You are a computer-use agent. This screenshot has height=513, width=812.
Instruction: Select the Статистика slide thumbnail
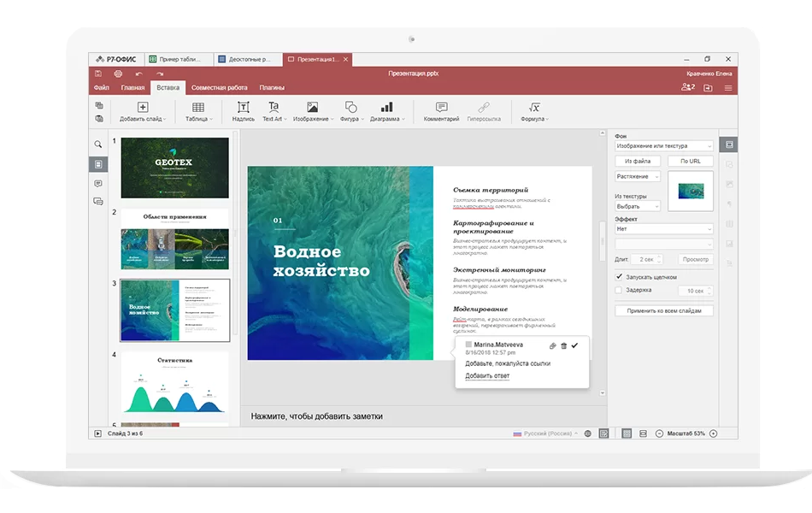175,383
